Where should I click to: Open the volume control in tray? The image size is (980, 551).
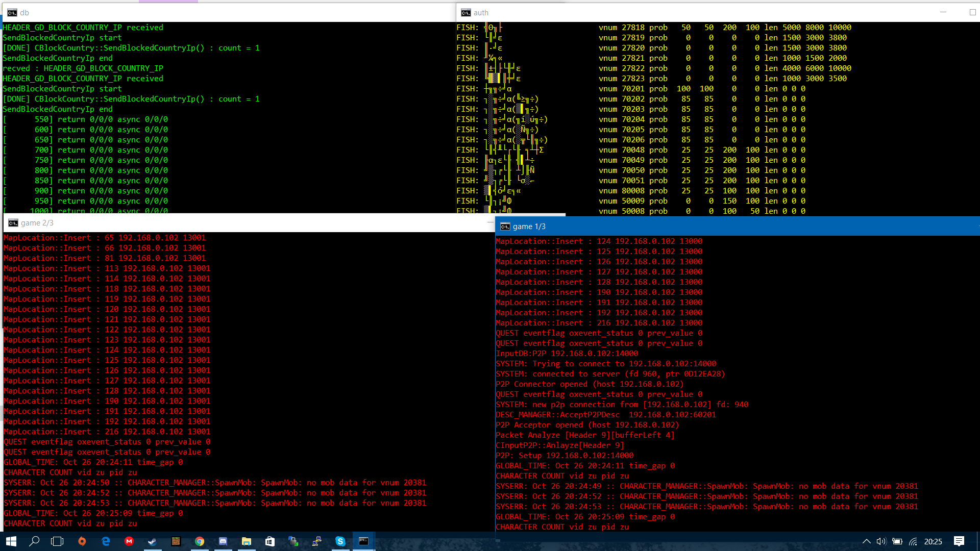click(881, 541)
